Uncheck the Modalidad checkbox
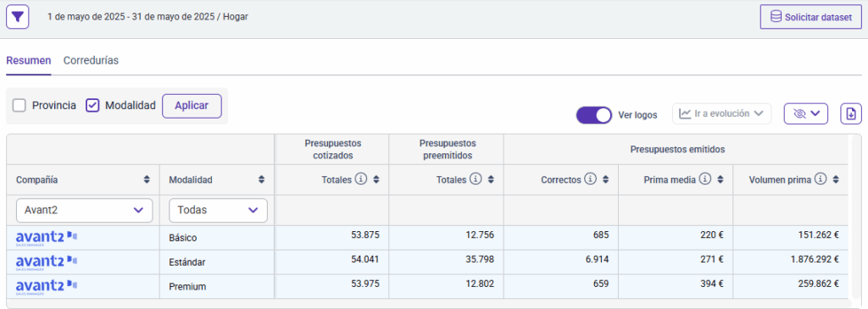This screenshot has width=868, height=309. (92, 105)
